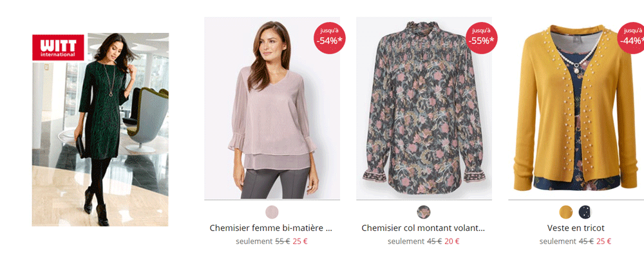The image size is (644, 258).
Task: Select the grey floral pattern swatch
Action: [x=424, y=212]
